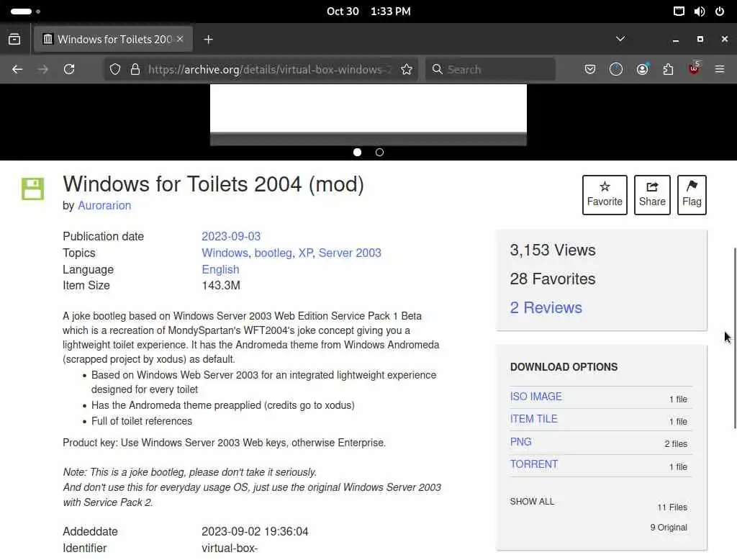The width and height of the screenshot is (737, 560).
Task: Click the Addeddate value 2023-09-02 19:36:04
Action: (x=255, y=532)
